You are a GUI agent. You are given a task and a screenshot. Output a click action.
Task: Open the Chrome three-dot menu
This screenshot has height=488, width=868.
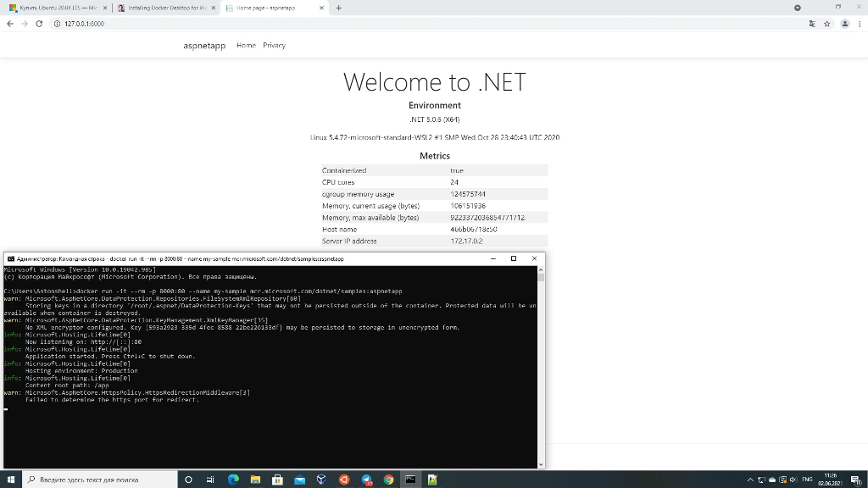(860, 24)
